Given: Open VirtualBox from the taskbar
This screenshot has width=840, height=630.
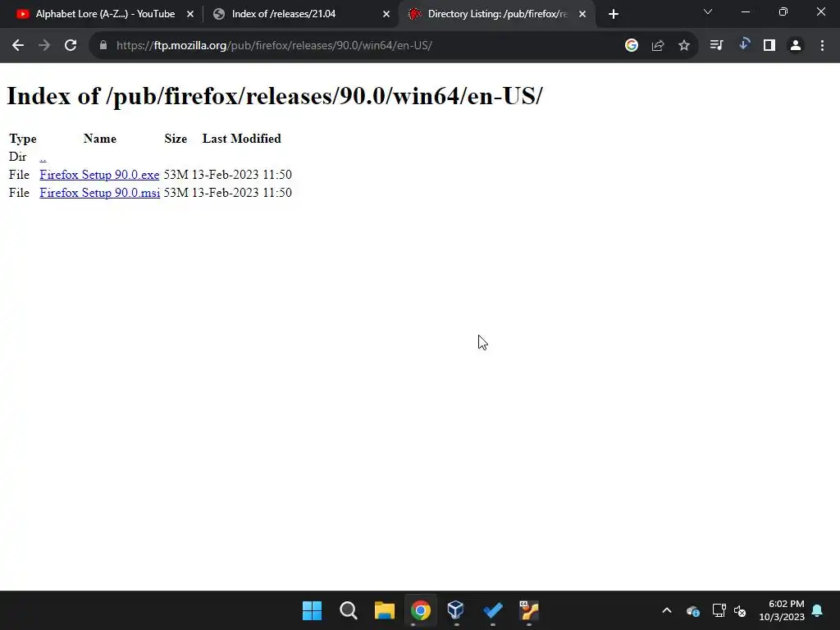Looking at the screenshot, I should pos(456,610).
